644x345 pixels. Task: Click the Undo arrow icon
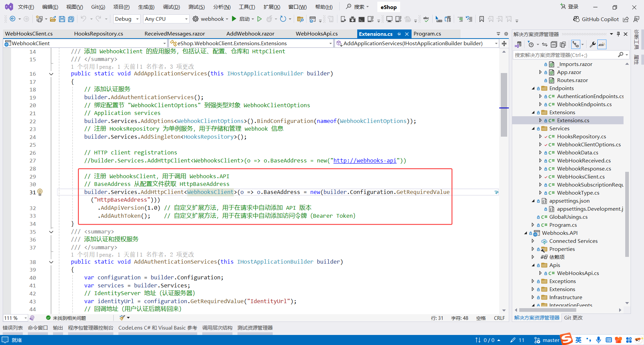pyautogui.click(x=84, y=19)
